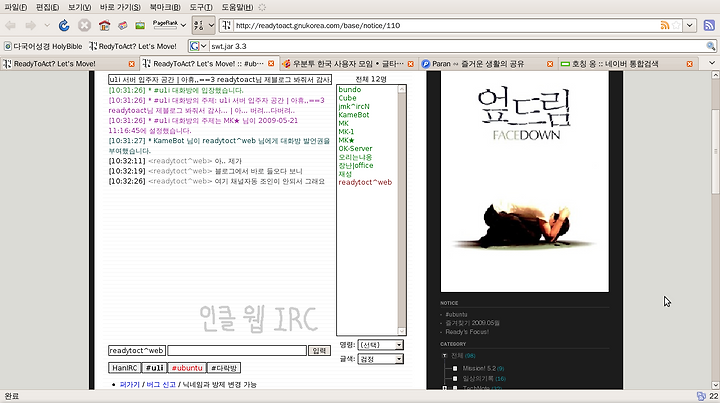
Task: Click the orange RSS feed icon in address bar
Action: point(664,25)
